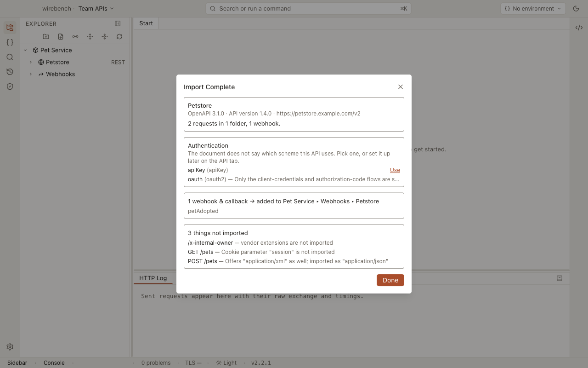Click the petAdopted webhook text
This screenshot has height=368, width=588.
click(203, 211)
